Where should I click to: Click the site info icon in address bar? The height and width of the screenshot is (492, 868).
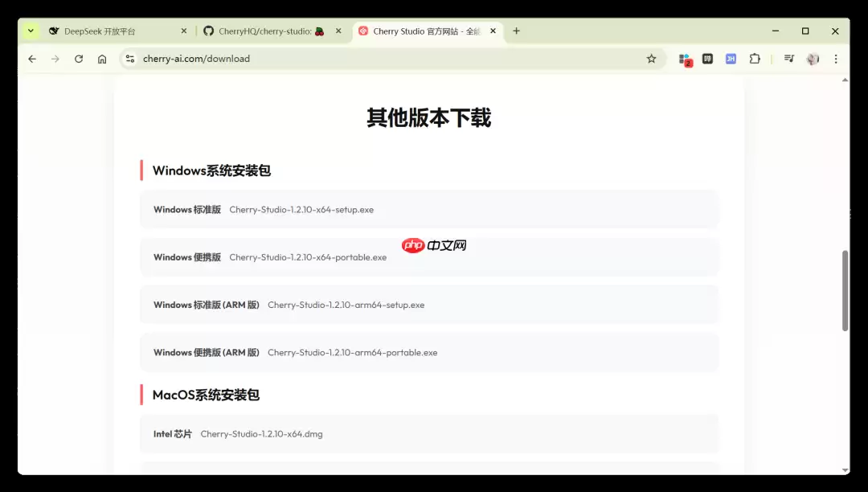click(x=129, y=58)
